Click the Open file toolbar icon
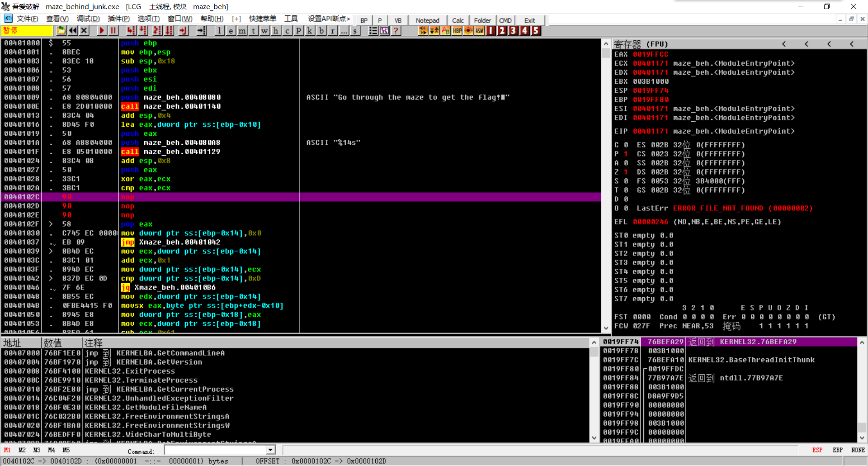Image resolution: width=868 pixels, height=466 pixels. 61,30
